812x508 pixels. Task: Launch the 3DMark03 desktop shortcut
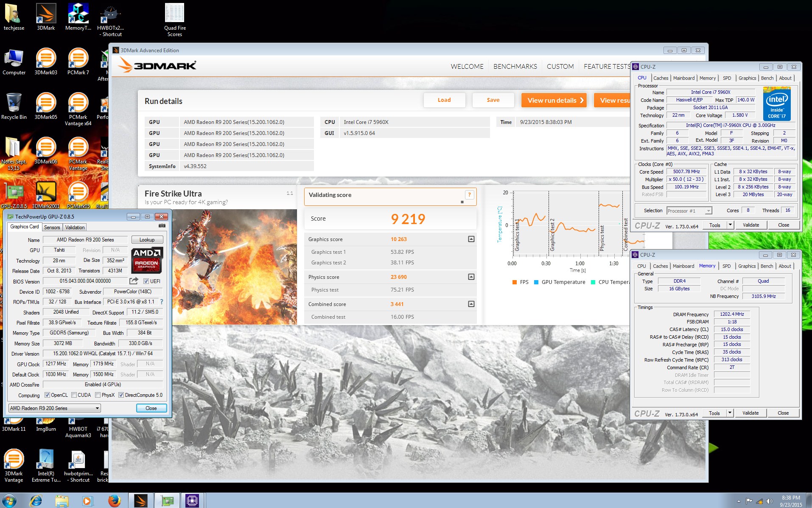tap(46, 62)
